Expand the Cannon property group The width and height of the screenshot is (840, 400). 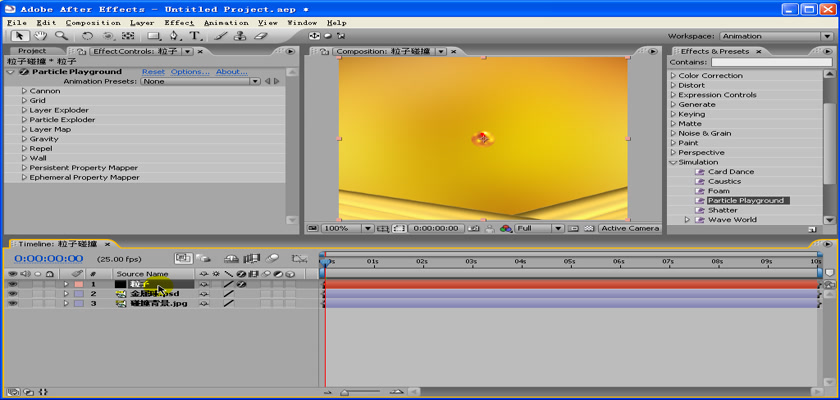point(24,91)
